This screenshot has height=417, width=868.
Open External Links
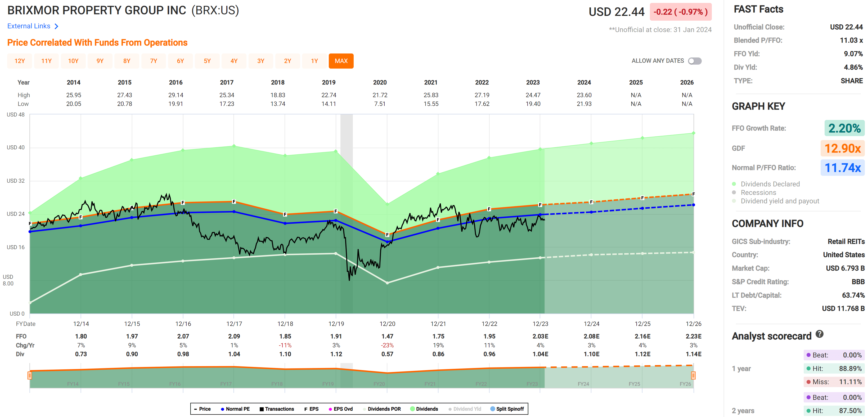(29, 26)
